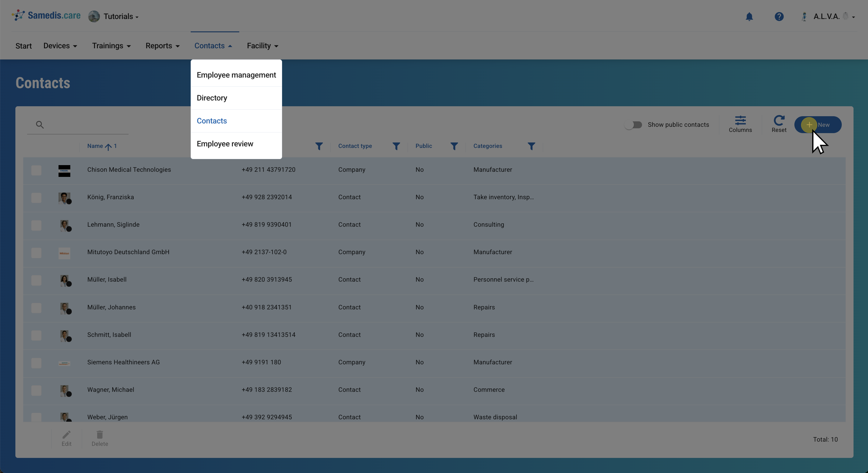Open the Contact type filter funnel

396,146
